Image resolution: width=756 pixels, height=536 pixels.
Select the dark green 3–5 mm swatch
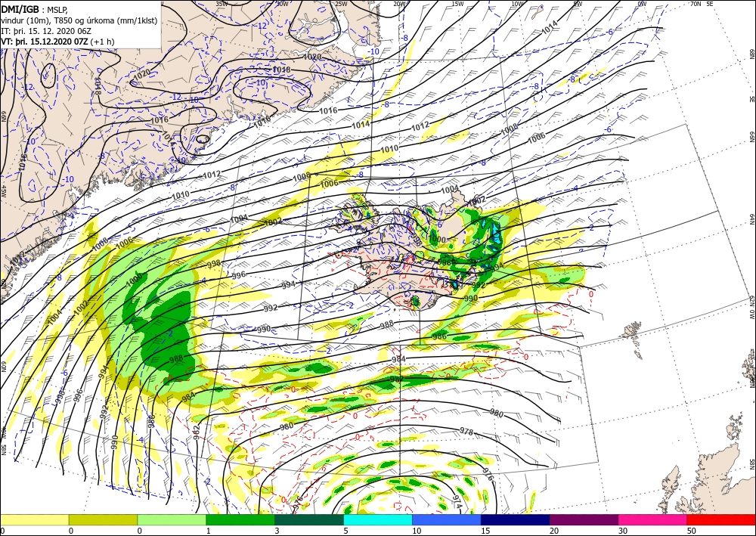click(x=309, y=519)
